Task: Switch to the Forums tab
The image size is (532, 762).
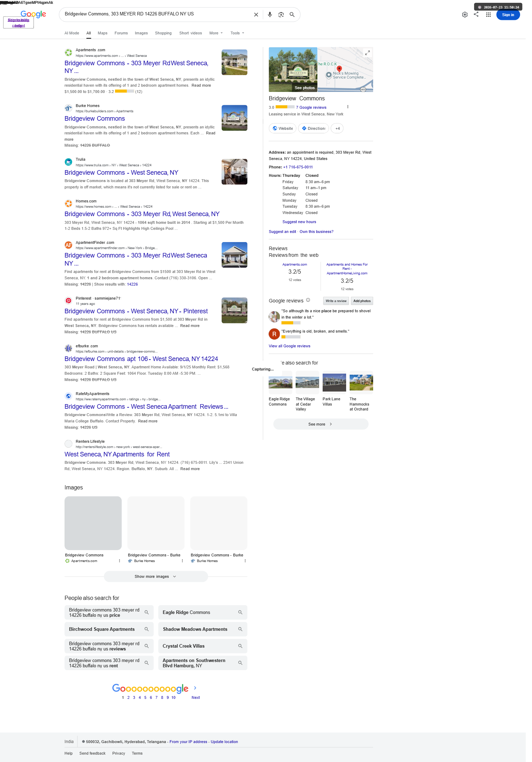Action: coord(121,33)
